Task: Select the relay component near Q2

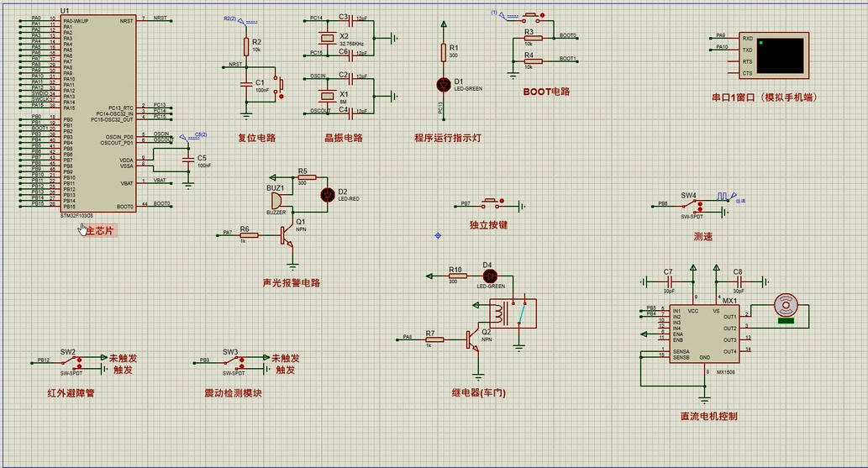Action: [x=513, y=313]
